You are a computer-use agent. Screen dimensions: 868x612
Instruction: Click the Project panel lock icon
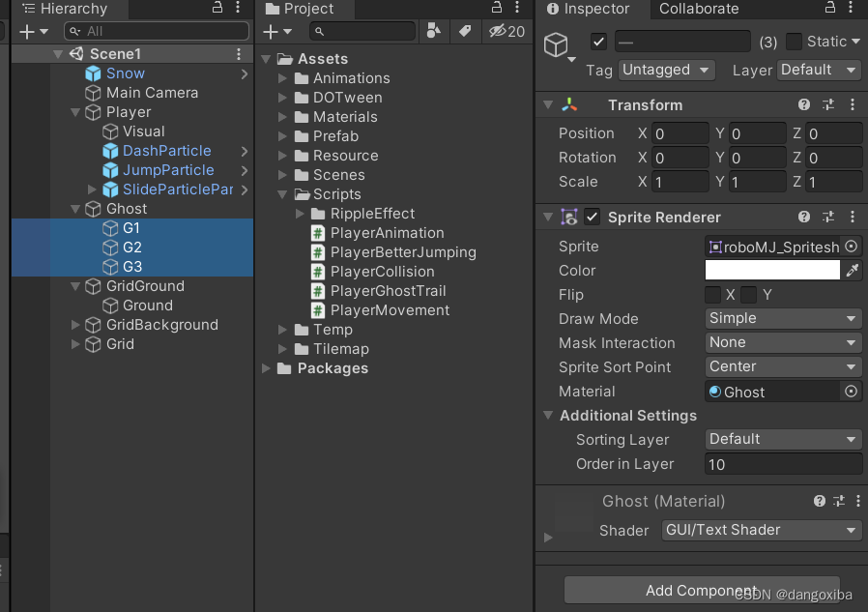tap(497, 8)
